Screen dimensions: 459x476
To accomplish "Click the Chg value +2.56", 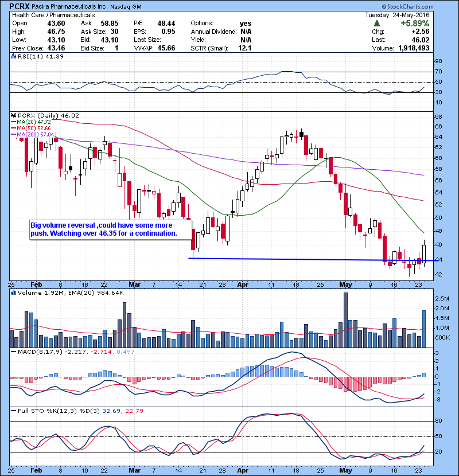I will (421, 32).
